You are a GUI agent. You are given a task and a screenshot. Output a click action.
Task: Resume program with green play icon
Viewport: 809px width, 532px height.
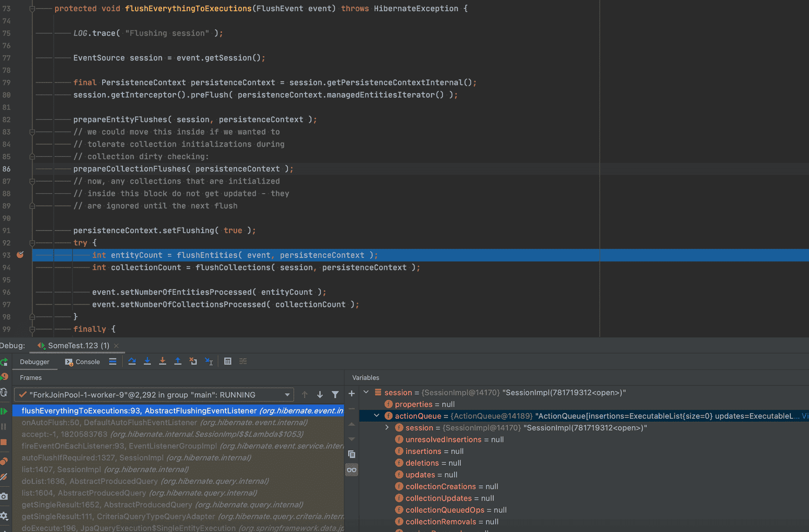pyautogui.click(x=4, y=411)
